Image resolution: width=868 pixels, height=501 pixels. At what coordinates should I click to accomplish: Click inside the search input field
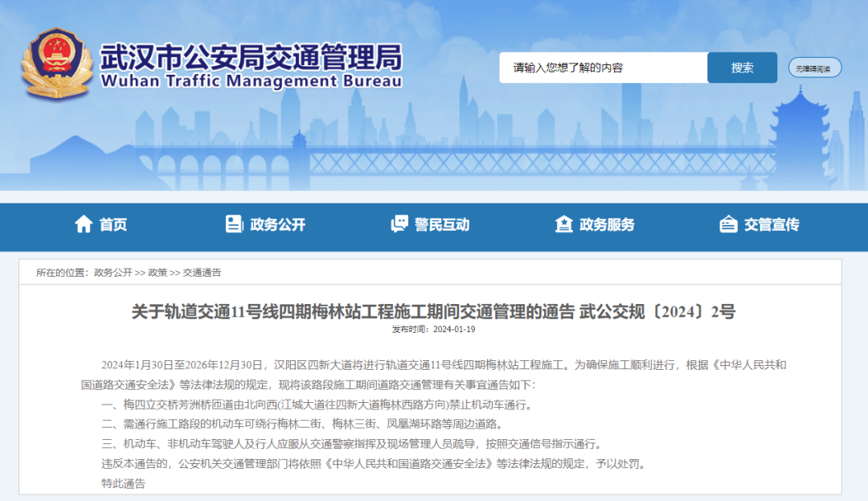[603, 68]
